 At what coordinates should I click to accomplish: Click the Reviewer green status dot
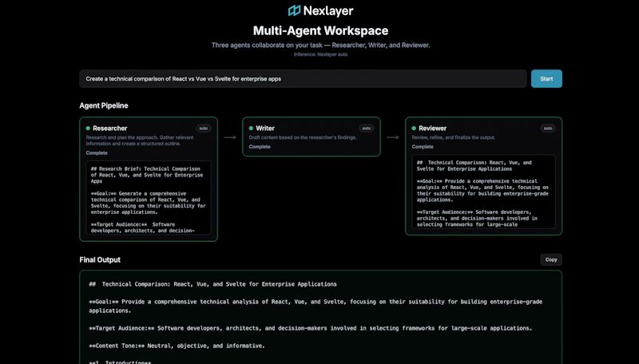click(414, 129)
